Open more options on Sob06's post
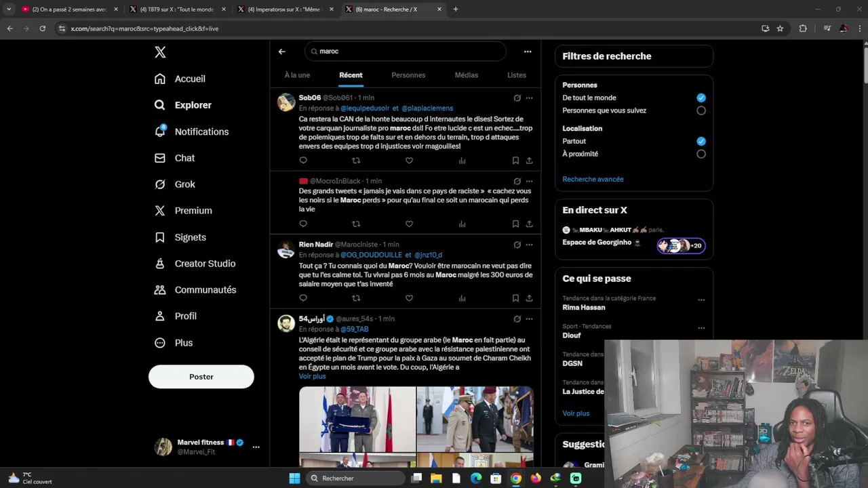 pyautogui.click(x=529, y=98)
